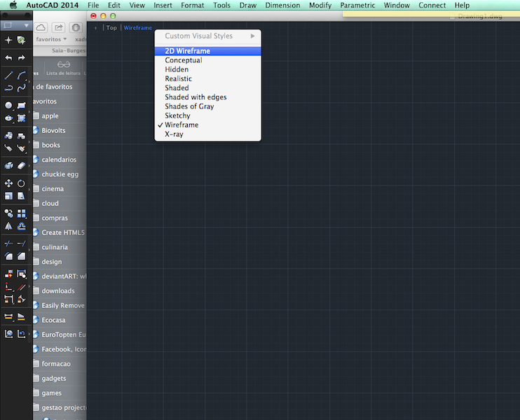Select the Line drawing tool

coord(8,76)
